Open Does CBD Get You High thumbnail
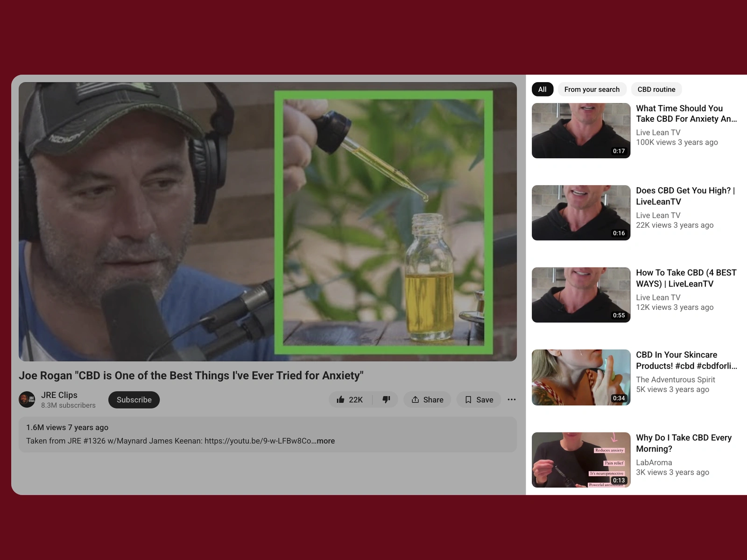This screenshot has width=747, height=560. coord(581,213)
